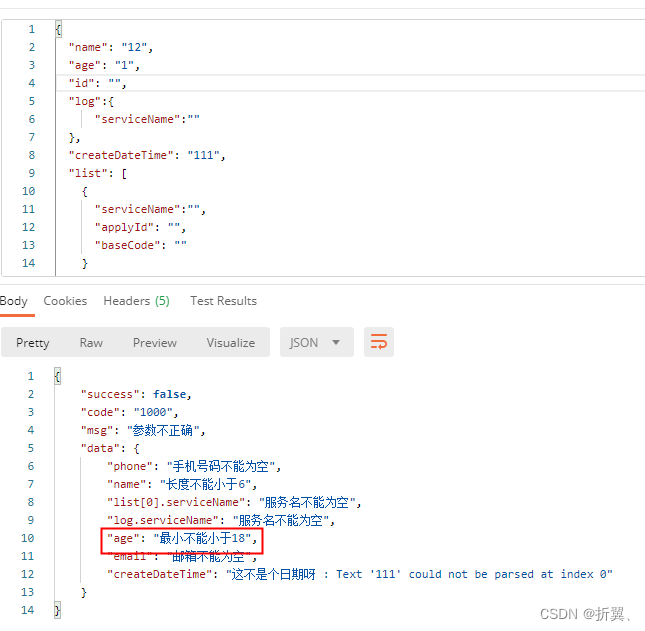Select the Raw view

pyautogui.click(x=91, y=343)
